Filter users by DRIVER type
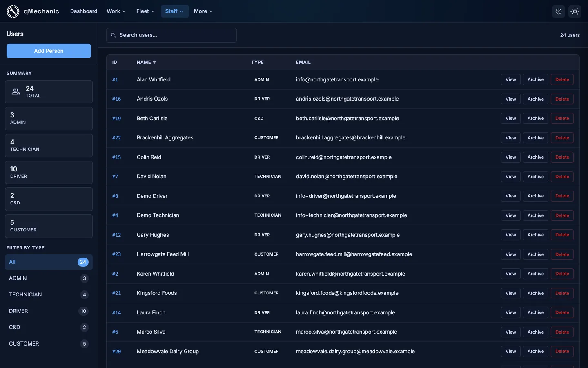588x368 pixels. coord(49,311)
